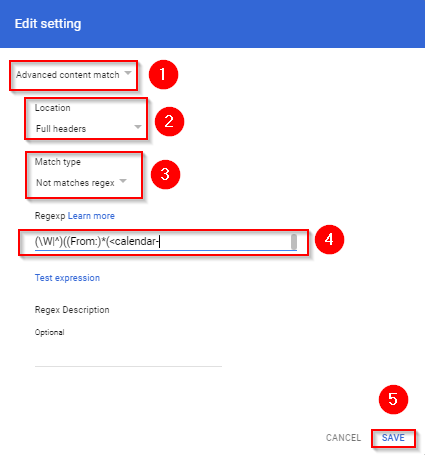The image size is (425, 455).
Task: Focus the Regex Description optional field
Action: (128, 357)
